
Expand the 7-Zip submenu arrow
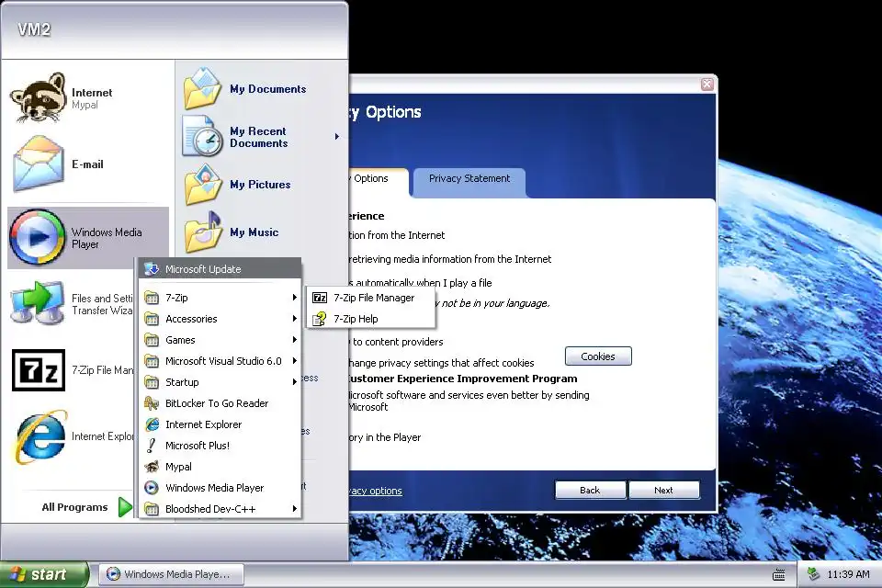(x=294, y=298)
